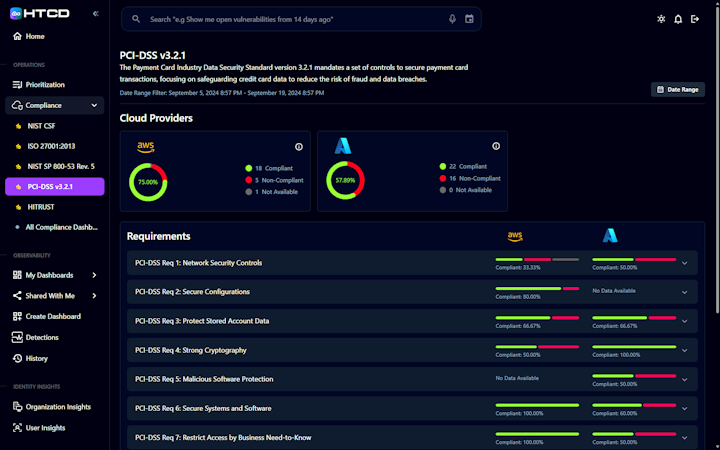This screenshot has height=450, width=720.
Task: Collapse the Compliance menu chevron
Action: [94, 105]
